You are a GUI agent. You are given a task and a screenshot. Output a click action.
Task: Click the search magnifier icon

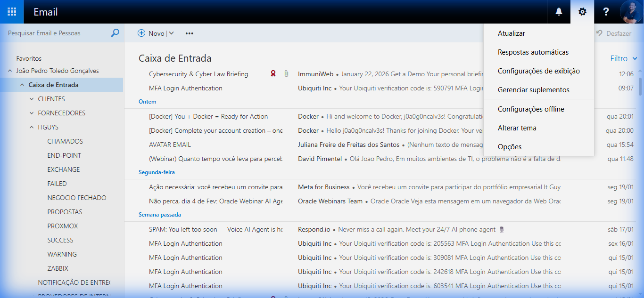tap(115, 33)
